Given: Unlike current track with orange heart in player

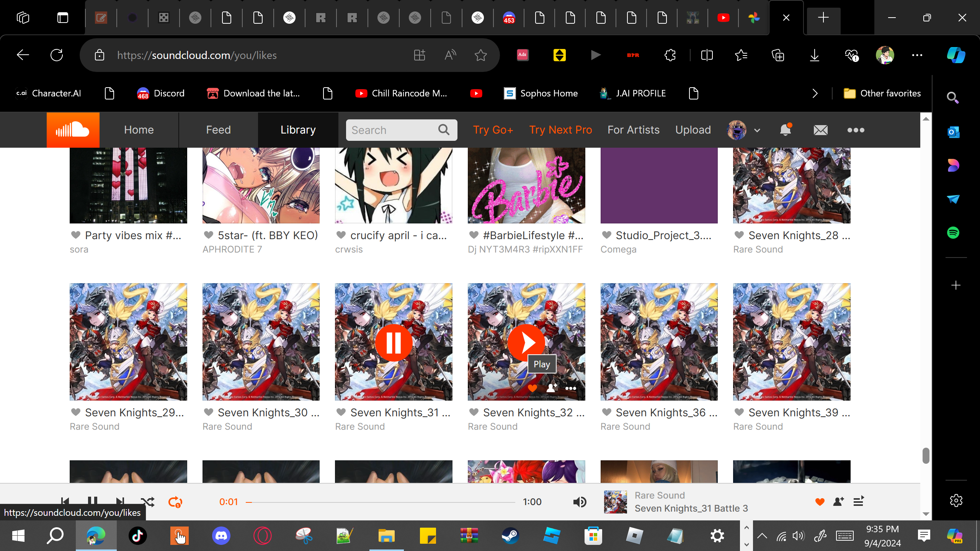Looking at the screenshot, I should click(x=820, y=502).
